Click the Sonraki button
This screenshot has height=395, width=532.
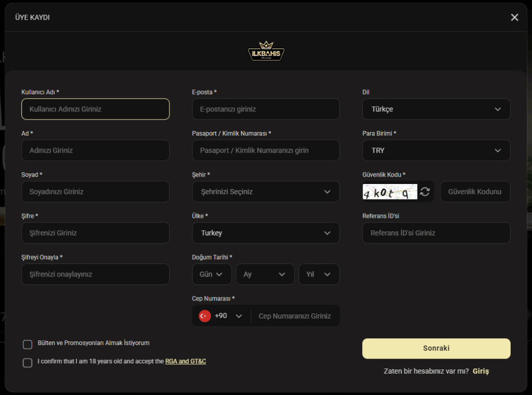pyautogui.click(x=436, y=349)
